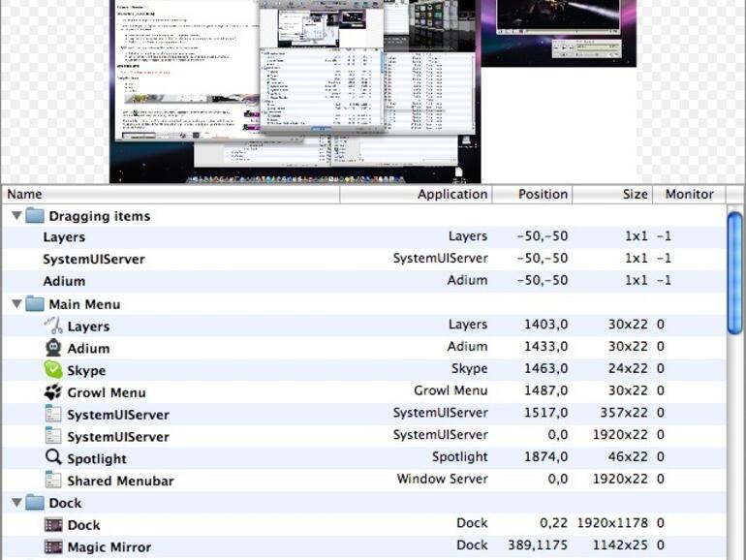Click position value 1403,0
The image size is (746, 560).
[x=545, y=325]
